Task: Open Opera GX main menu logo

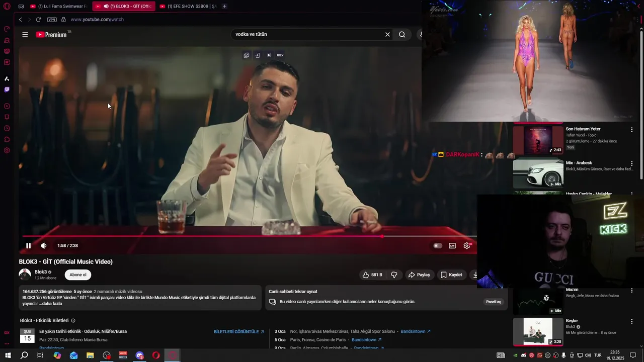Action: [7, 7]
